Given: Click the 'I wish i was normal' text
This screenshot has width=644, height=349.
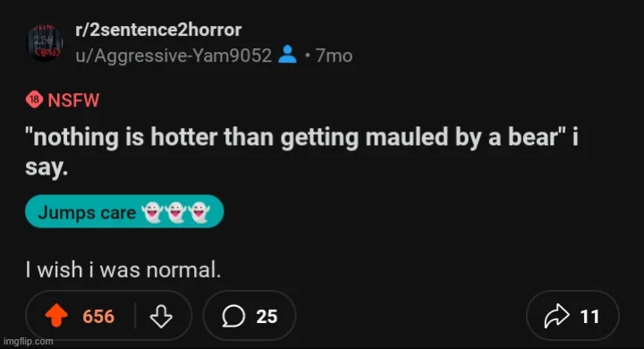Looking at the screenshot, I should [123, 269].
